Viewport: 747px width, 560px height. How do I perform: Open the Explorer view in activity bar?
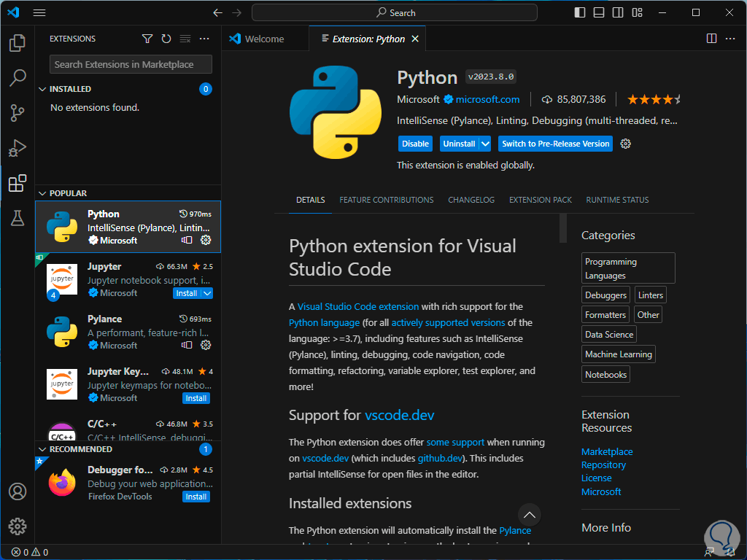pos(18,43)
